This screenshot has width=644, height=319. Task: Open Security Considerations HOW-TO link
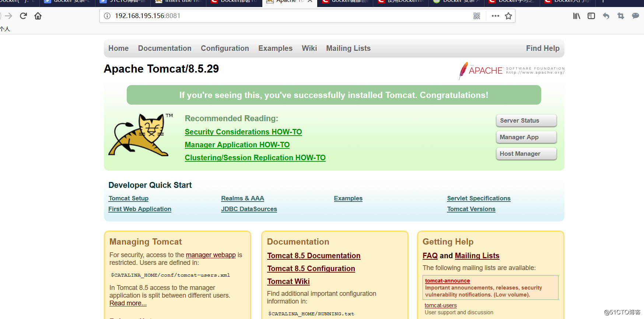[x=243, y=132]
